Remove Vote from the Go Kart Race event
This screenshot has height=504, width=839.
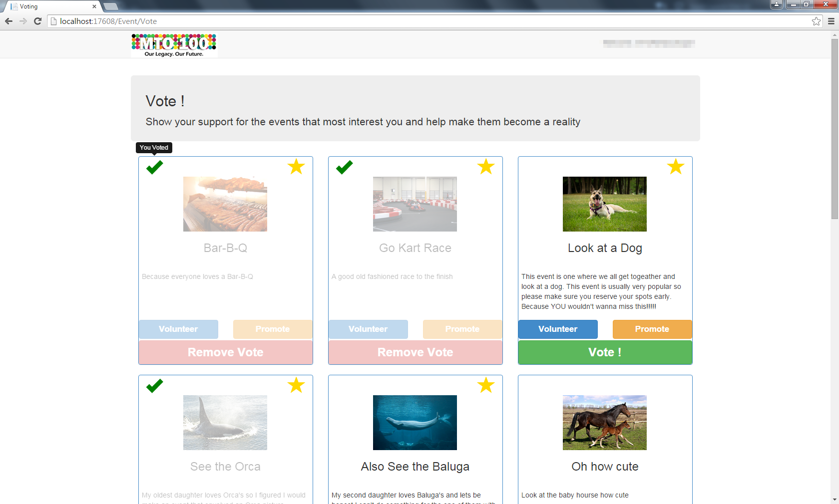[416, 352]
